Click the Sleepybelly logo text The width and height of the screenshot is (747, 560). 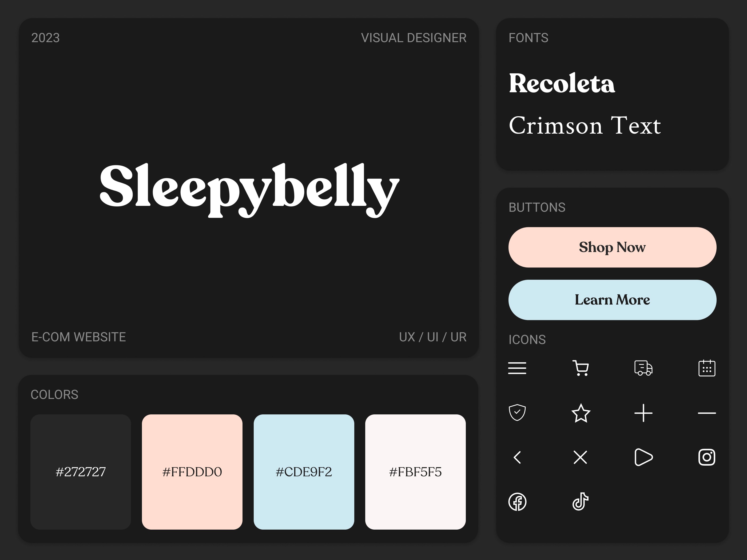click(249, 189)
